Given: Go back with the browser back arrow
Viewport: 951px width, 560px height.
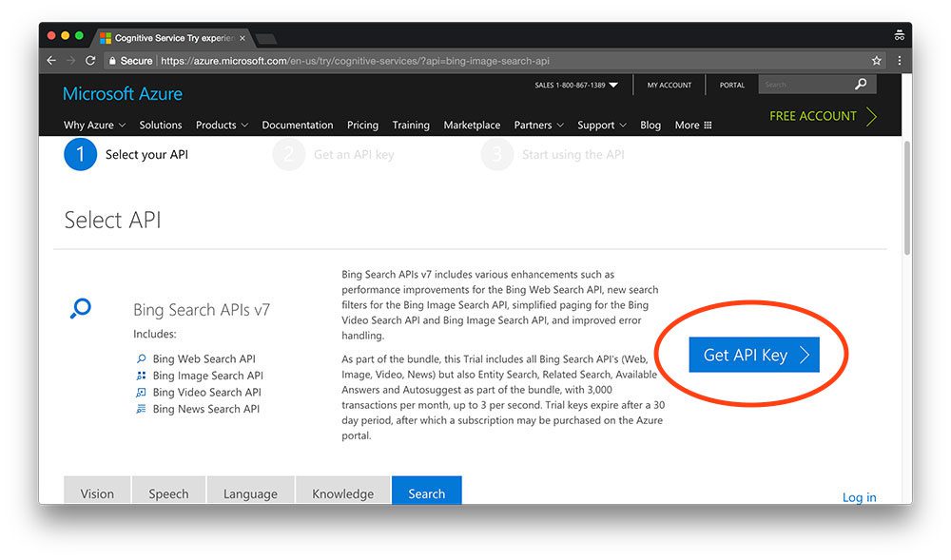Looking at the screenshot, I should click(51, 61).
